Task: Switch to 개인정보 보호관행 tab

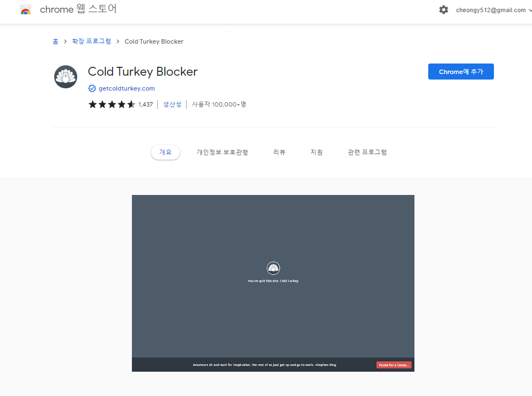Action: pos(222,152)
